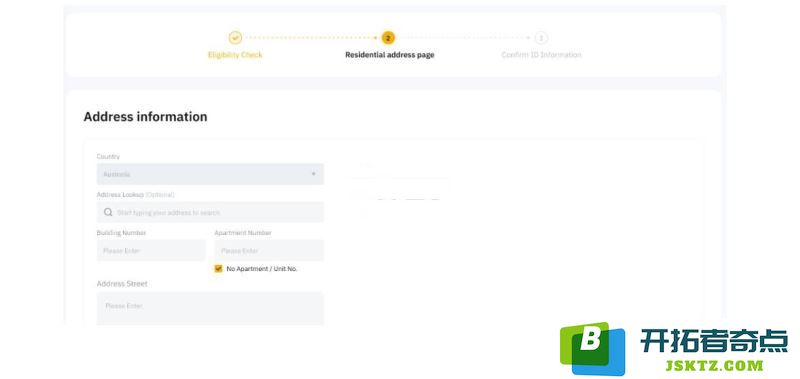
Task: Select the Residential address page step label
Action: pyautogui.click(x=389, y=55)
